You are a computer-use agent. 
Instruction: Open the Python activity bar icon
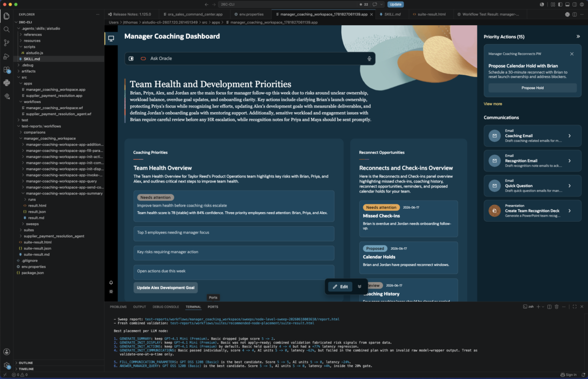[x=7, y=83]
